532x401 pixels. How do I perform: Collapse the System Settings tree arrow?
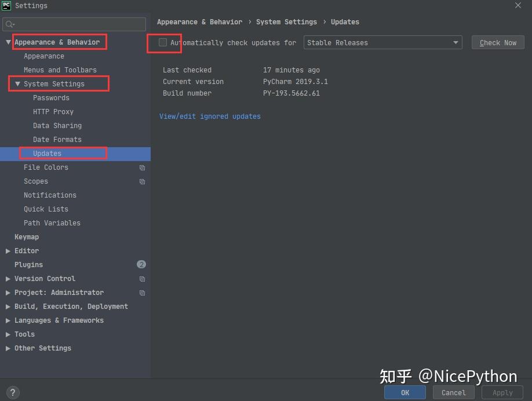[17, 84]
